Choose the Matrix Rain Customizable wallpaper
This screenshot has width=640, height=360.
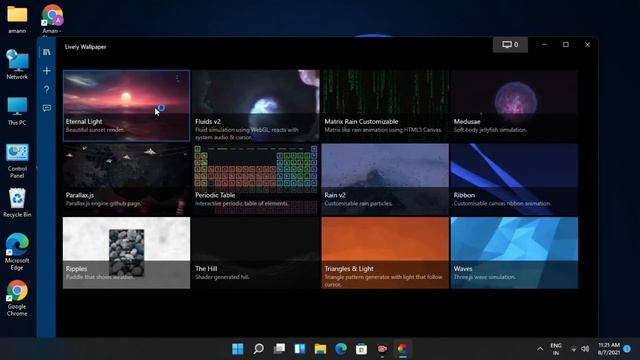(x=385, y=106)
